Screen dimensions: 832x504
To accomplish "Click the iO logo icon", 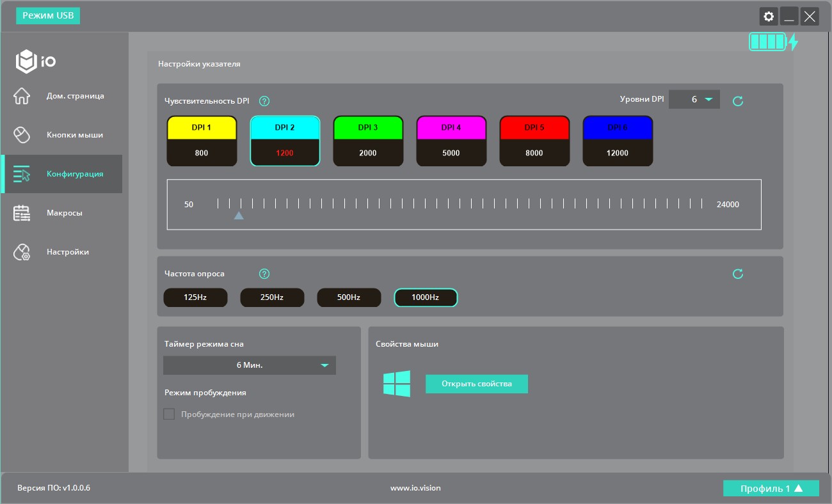I will [36, 61].
